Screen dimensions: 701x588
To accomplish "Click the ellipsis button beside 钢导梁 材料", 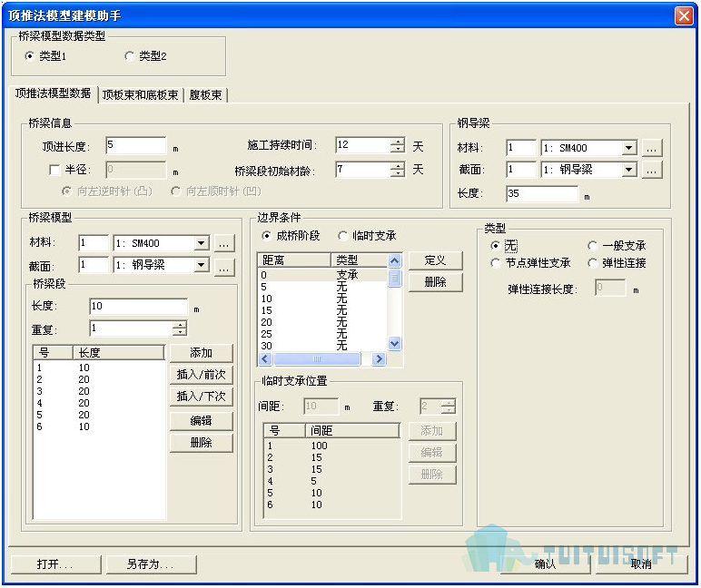I will 652,148.
